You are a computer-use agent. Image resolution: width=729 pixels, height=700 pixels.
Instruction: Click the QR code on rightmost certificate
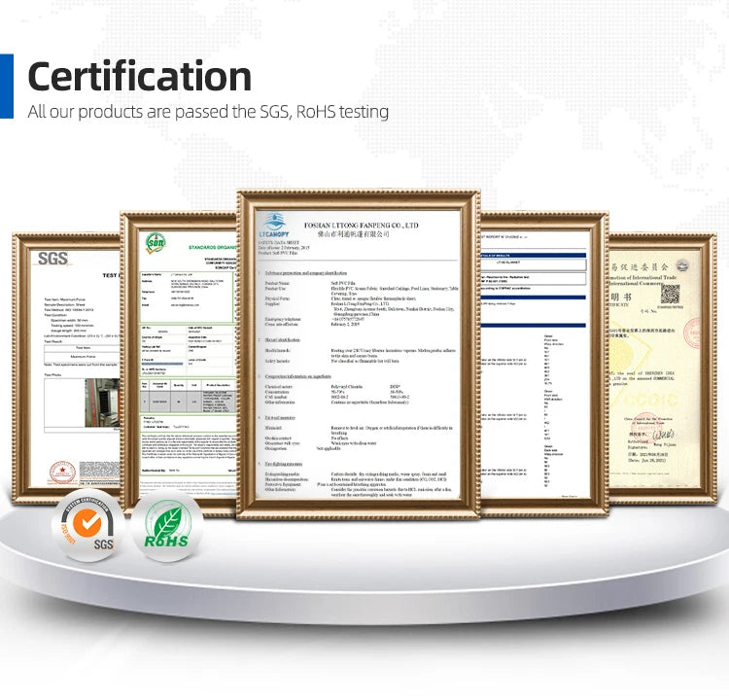coord(670,294)
